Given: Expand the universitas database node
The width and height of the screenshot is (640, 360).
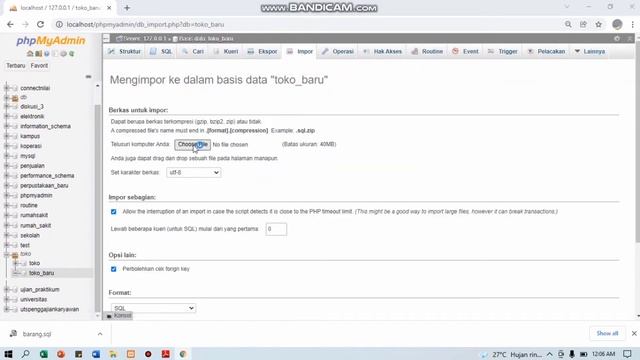Looking at the screenshot, I should pyautogui.click(x=6, y=299).
